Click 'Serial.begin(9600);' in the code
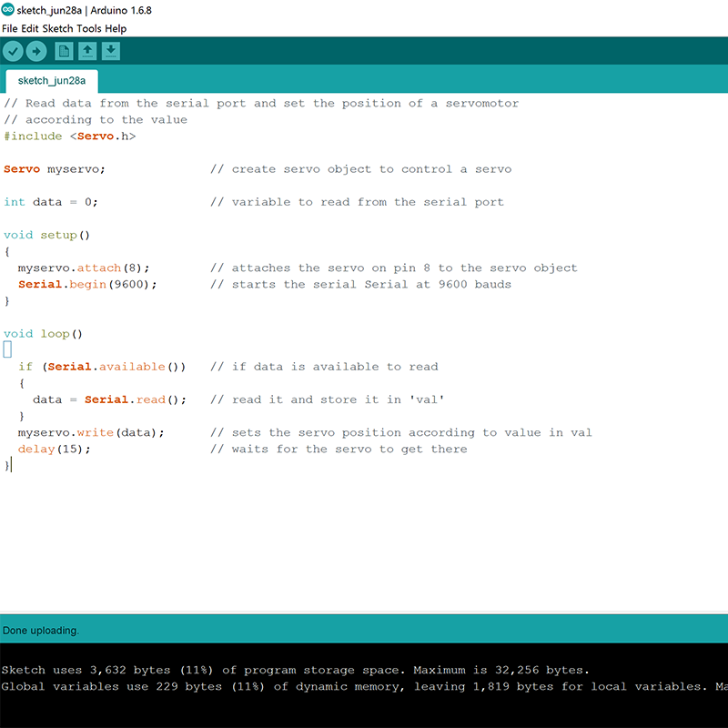Viewport: 728px width, 728px height. [87, 284]
